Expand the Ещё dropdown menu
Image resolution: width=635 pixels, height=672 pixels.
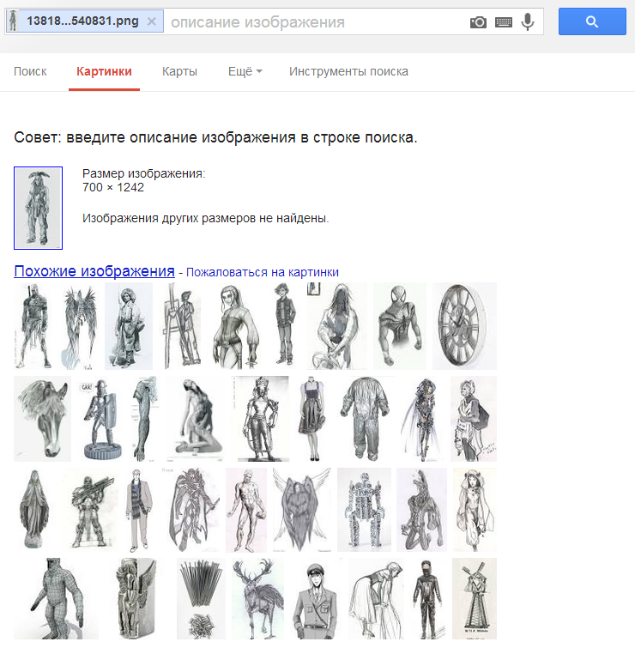(x=245, y=71)
